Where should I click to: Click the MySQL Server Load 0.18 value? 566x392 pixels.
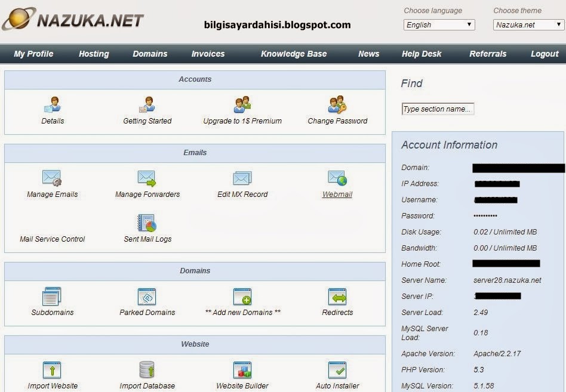pos(481,333)
